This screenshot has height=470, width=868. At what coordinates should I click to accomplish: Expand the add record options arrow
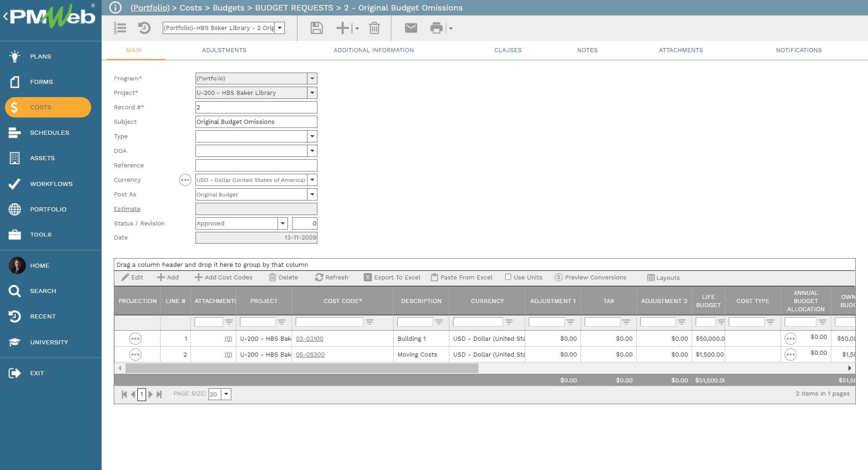(x=357, y=28)
